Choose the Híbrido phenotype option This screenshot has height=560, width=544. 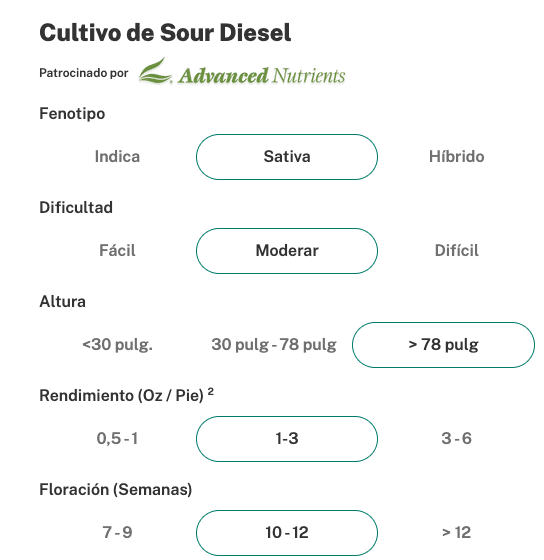pyautogui.click(x=456, y=157)
